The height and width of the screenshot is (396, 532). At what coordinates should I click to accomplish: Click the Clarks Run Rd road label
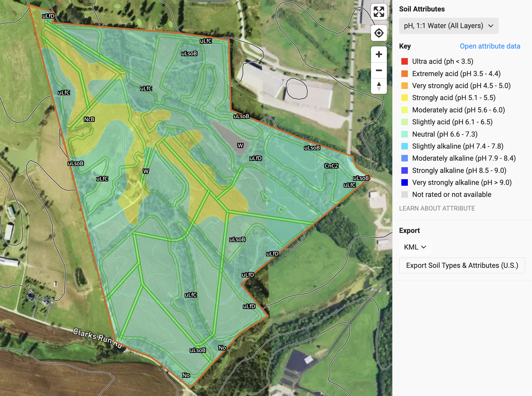tap(97, 338)
